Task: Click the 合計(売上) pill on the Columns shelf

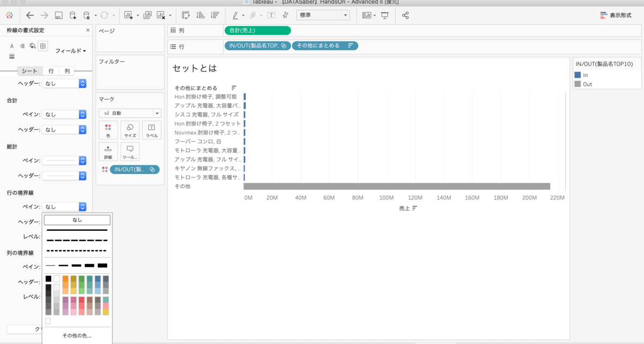Action: pyautogui.click(x=258, y=30)
